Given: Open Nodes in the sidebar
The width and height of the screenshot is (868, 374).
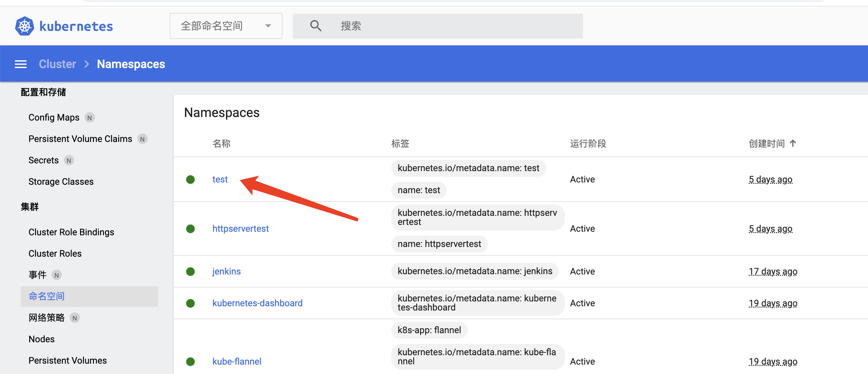Looking at the screenshot, I should (x=41, y=339).
